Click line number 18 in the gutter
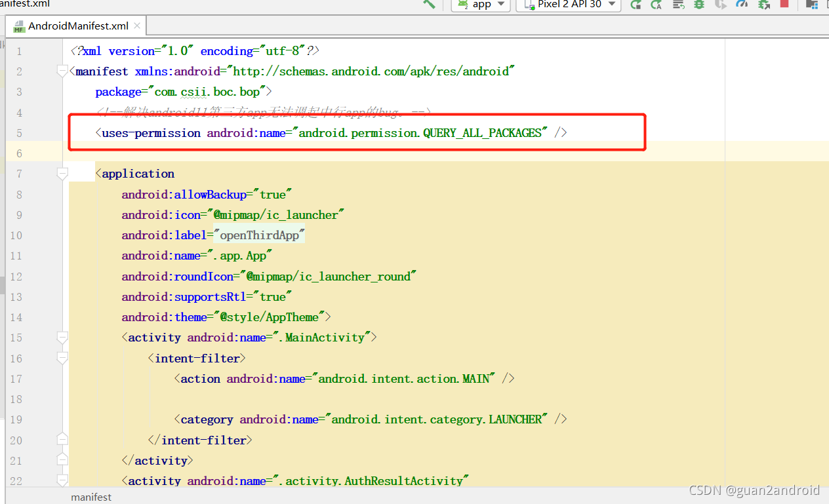Viewport: 829px width, 504px height. pyautogui.click(x=16, y=399)
